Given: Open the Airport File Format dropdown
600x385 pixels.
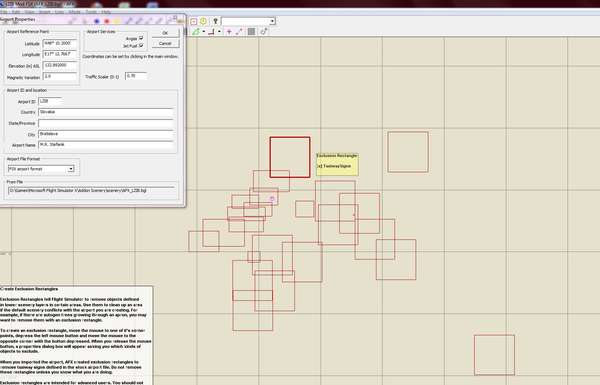Looking at the screenshot, I should pyautogui.click(x=71, y=169).
